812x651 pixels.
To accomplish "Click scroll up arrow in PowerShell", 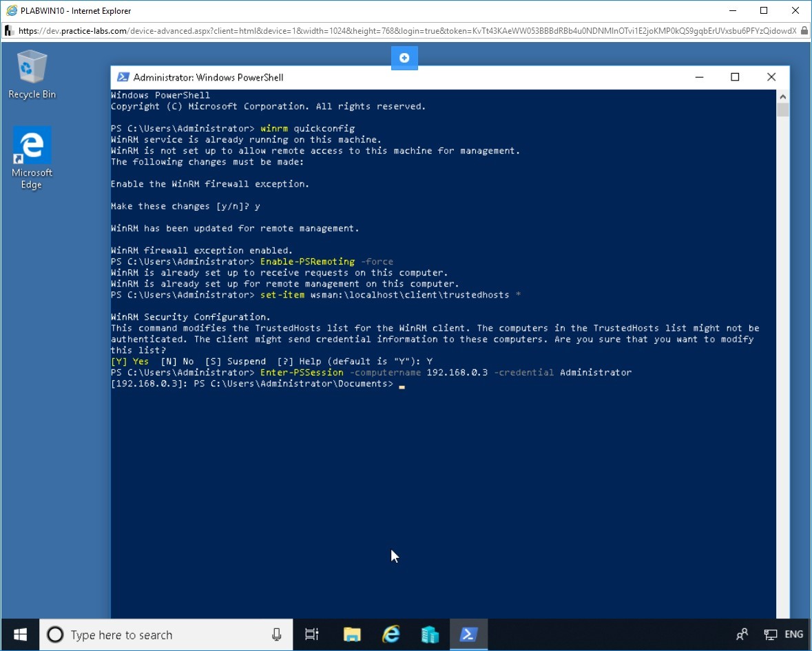I will tap(783, 96).
